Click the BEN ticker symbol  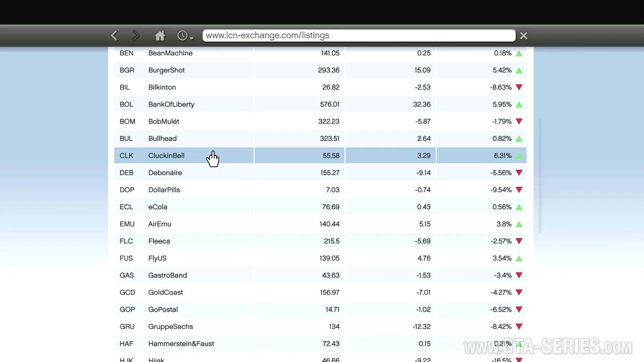[x=126, y=53]
